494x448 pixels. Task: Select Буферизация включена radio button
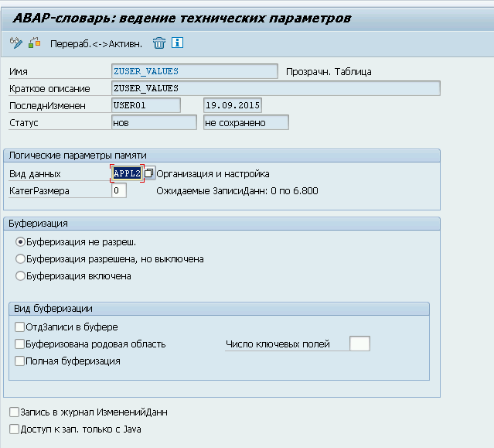point(20,276)
